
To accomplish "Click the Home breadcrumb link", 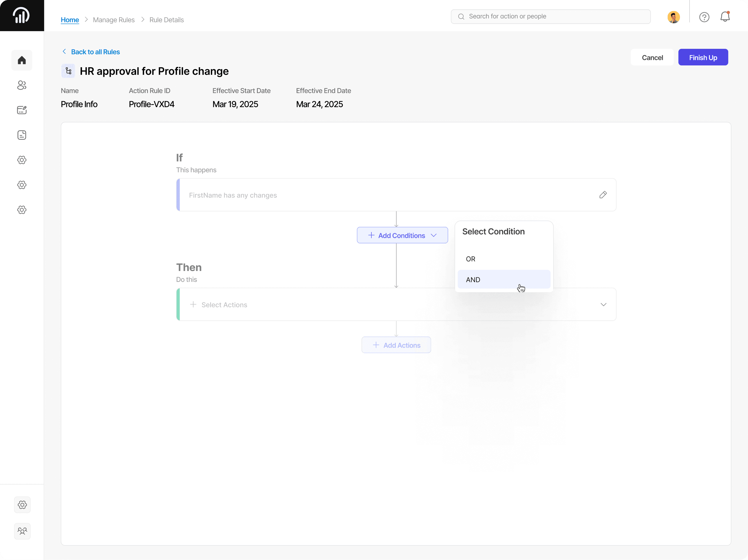I will (70, 20).
